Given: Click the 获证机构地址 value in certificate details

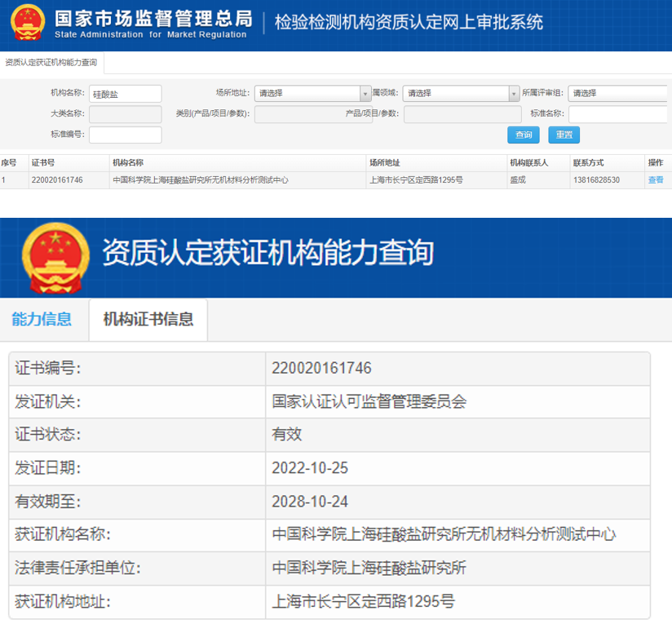Looking at the screenshot, I should [x=364, y=601].
